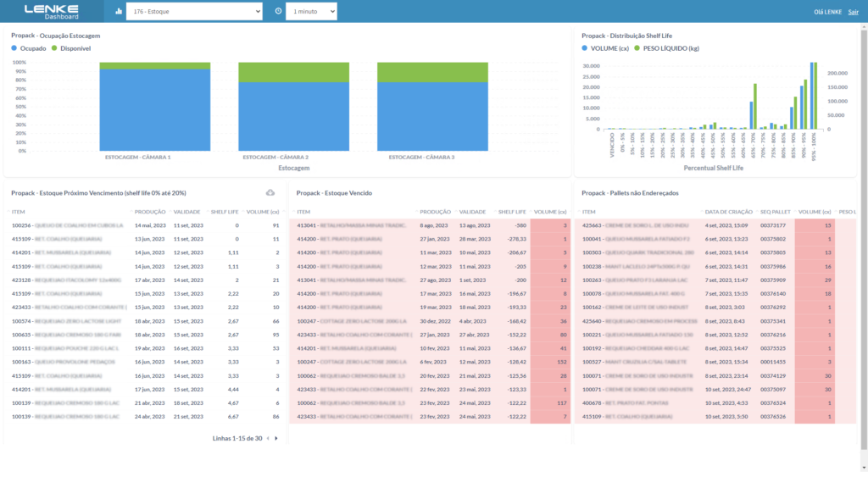Click the 'Linhas 1-15 de 30' pagination text

tap(237, 438)
